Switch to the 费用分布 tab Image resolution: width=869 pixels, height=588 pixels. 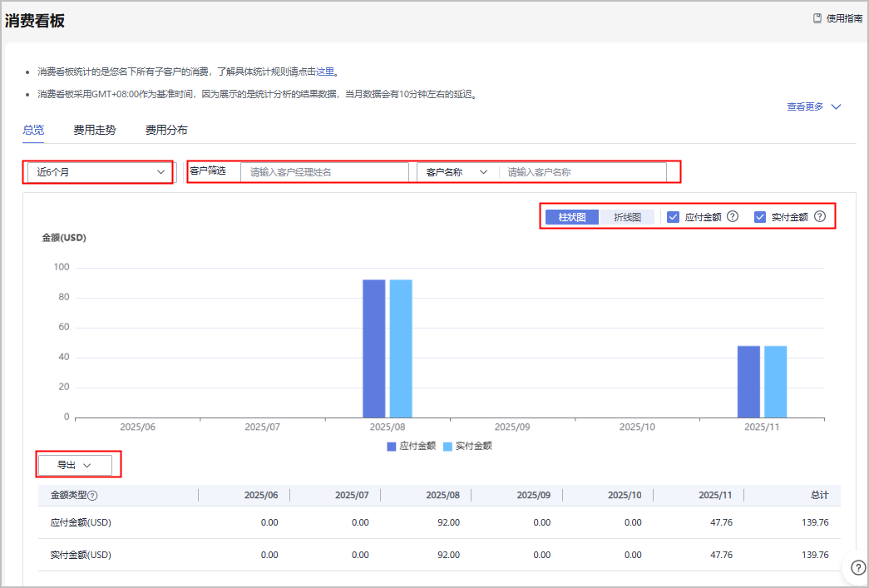pos(166,130)
